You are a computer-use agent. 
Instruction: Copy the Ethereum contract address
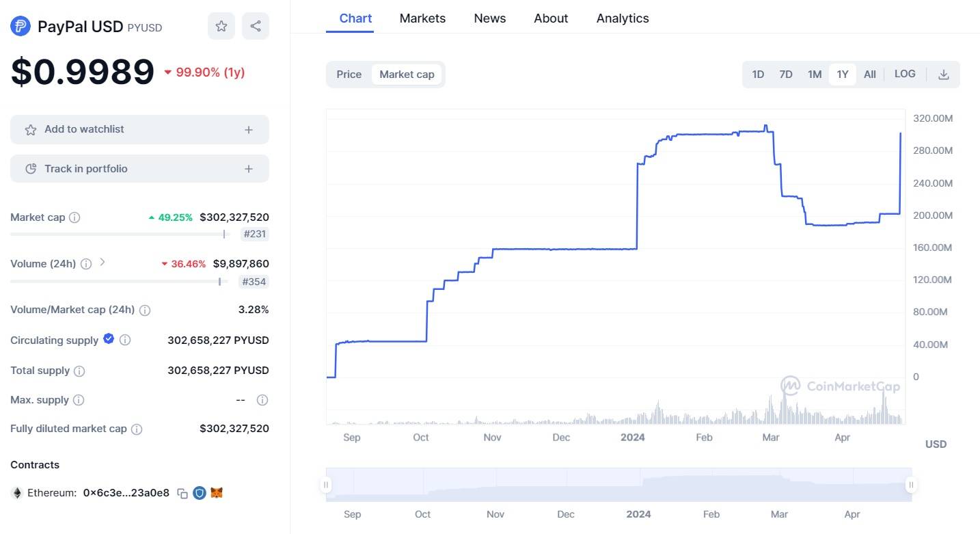pos(182,493)
